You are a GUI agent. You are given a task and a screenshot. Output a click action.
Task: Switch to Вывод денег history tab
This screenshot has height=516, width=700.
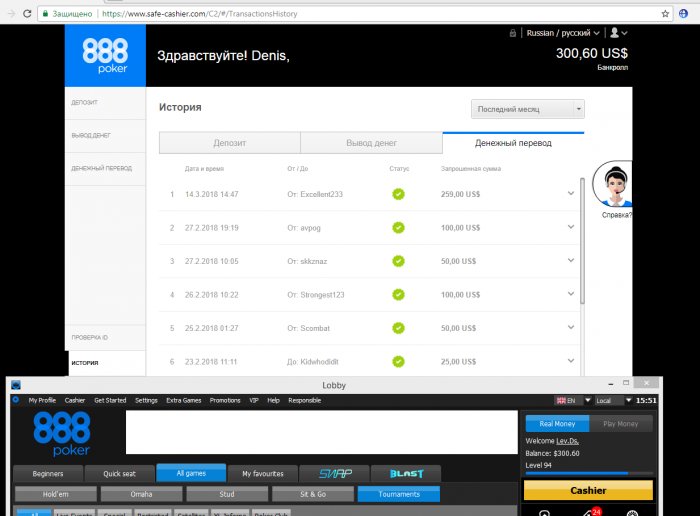point(371,143)
